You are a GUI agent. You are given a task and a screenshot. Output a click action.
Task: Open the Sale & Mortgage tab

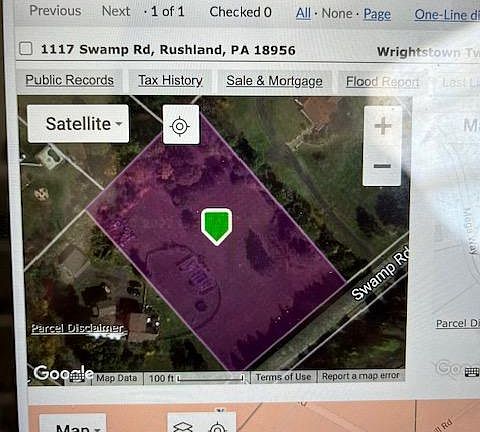tap(274, 81)
